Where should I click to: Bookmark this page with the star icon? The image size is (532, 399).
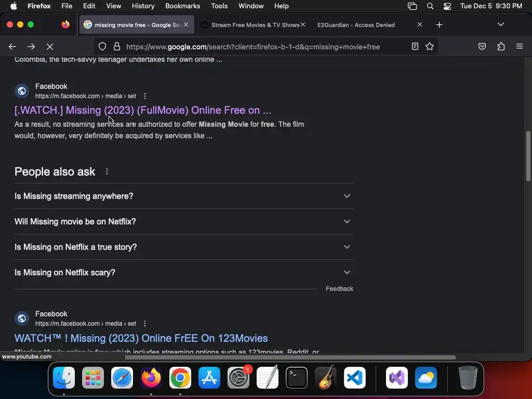(x=430, y=46)
